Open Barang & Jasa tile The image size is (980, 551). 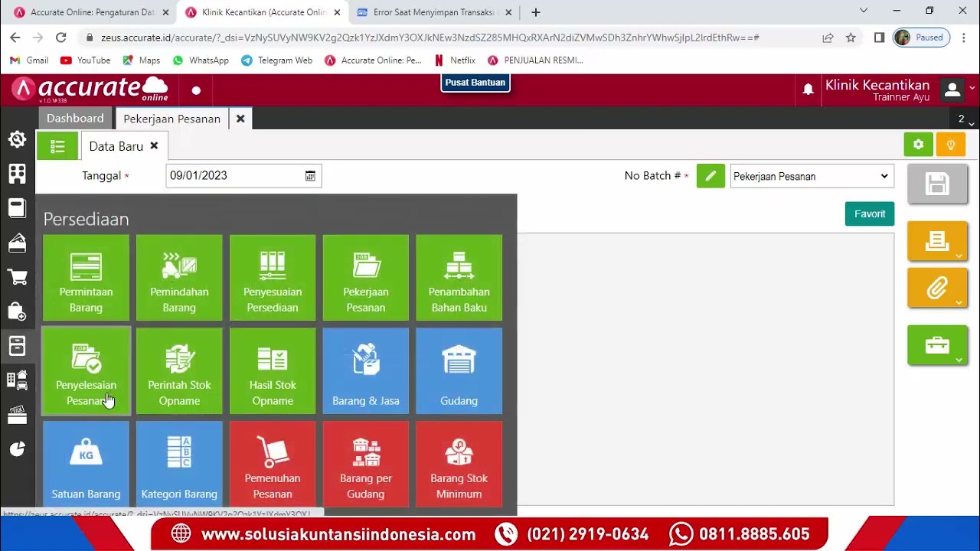[x=366, y=371]
